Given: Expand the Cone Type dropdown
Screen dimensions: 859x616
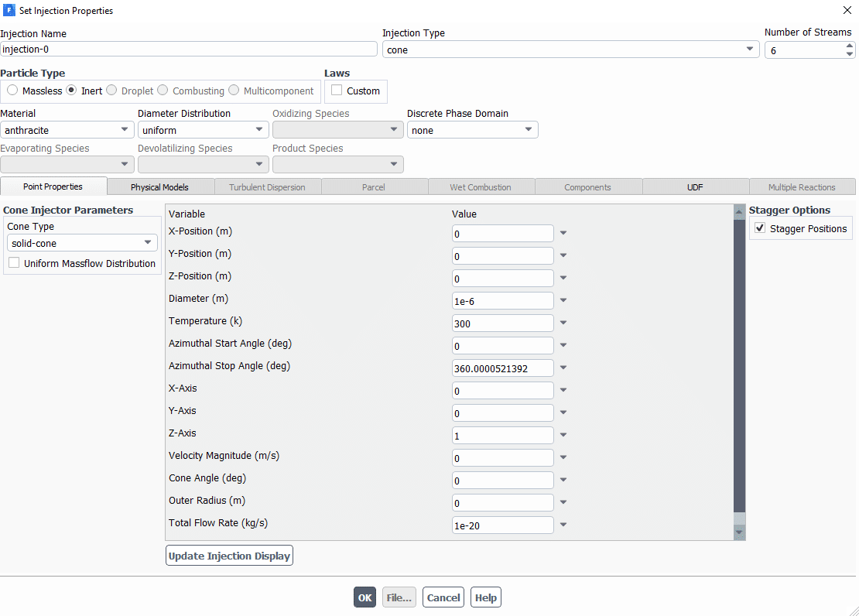Looking at the screenshot, I should pyautogui.click(x=82, y=243).
